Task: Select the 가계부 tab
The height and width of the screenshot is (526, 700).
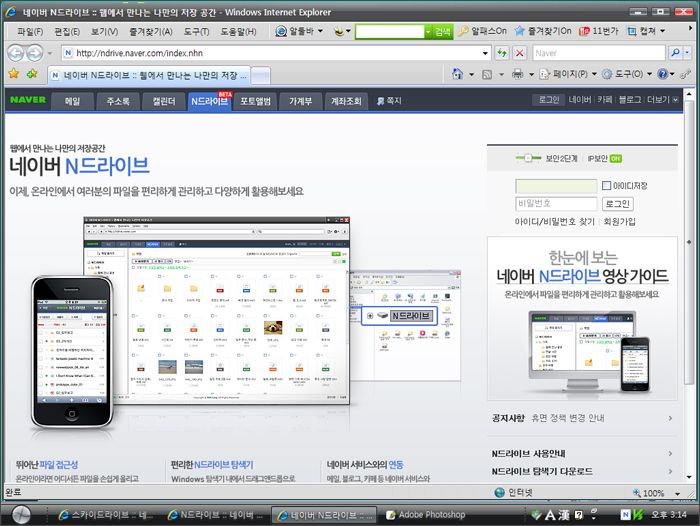Action: click(x=300, y=101)
